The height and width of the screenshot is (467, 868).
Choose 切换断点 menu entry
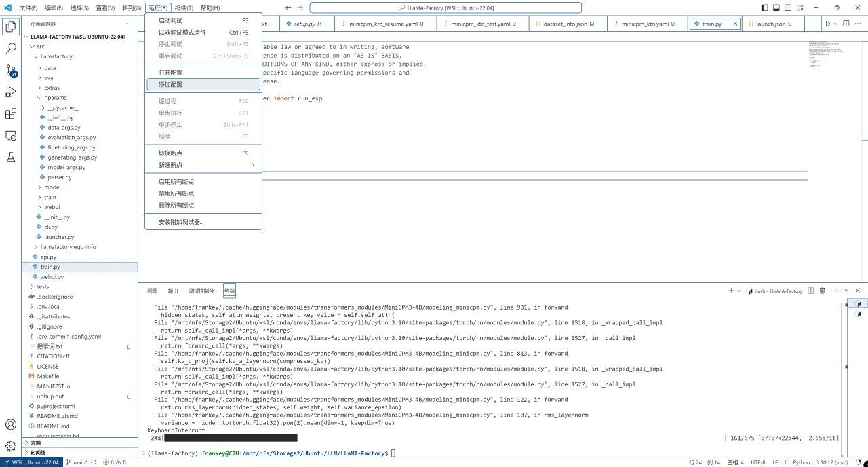[203, 153]
